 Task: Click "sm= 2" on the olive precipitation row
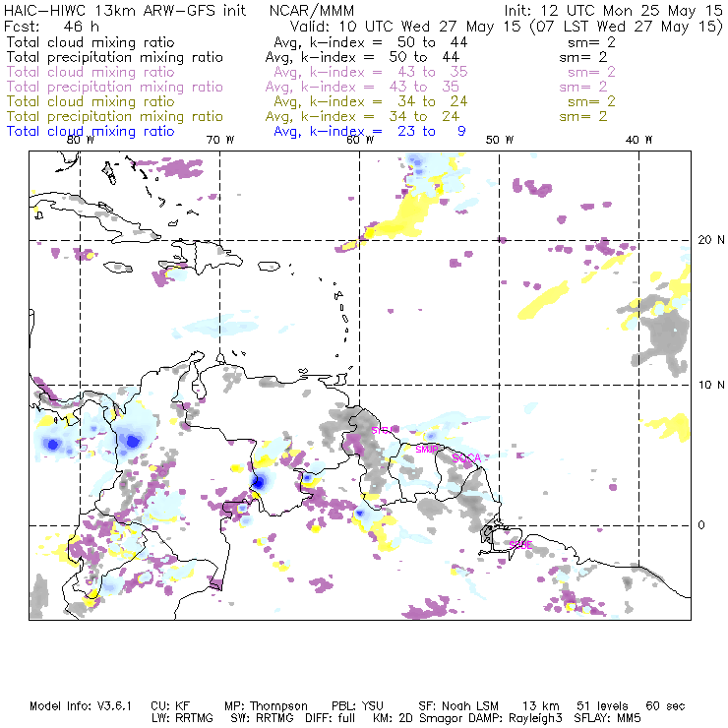click(583, 116)
